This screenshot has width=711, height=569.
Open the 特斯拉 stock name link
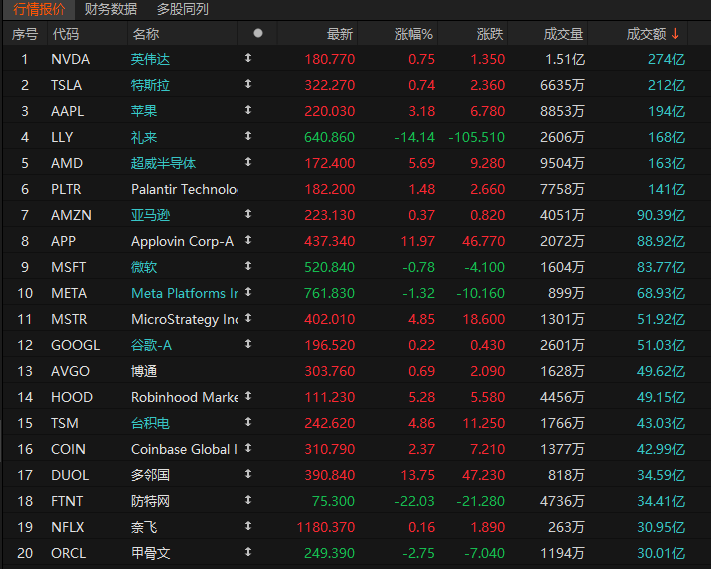pos(150,85)
